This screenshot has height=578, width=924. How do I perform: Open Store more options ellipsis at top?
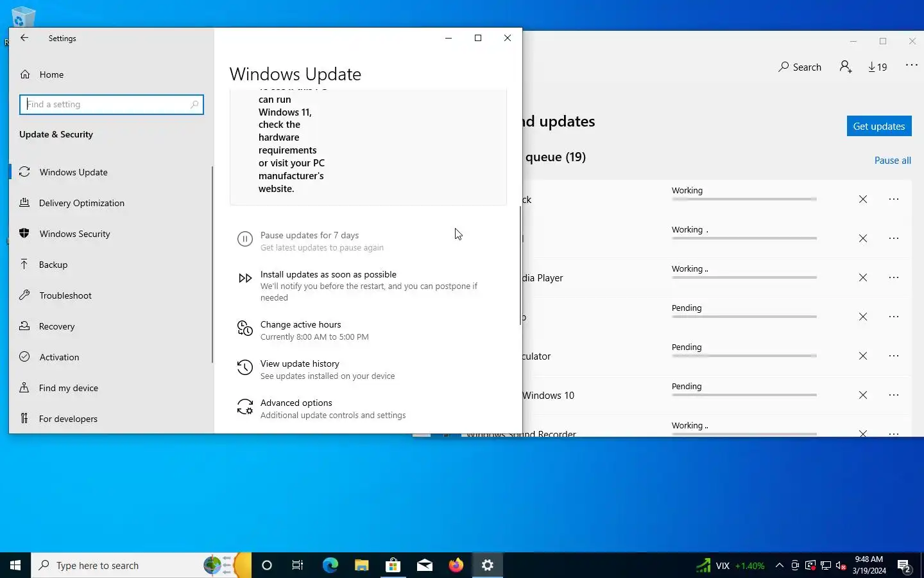pyautogui.click(x=911, y=65)
